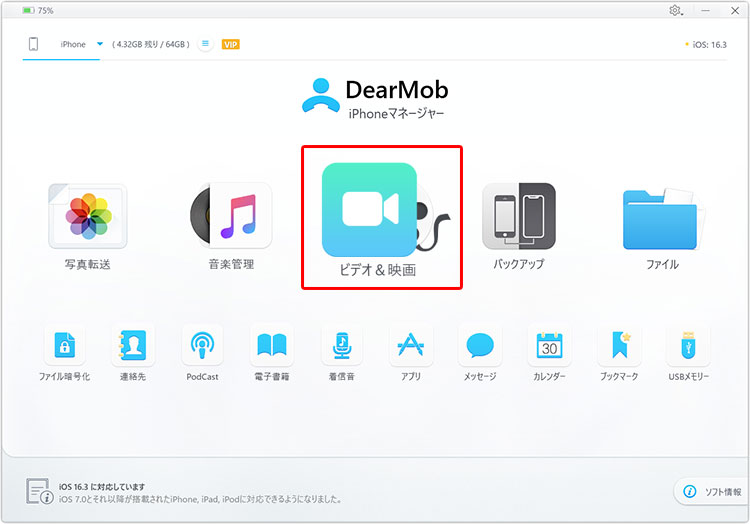Open the 連絡先 contacts icon
This screenshot has width=750, height=524.
point(132,345)
